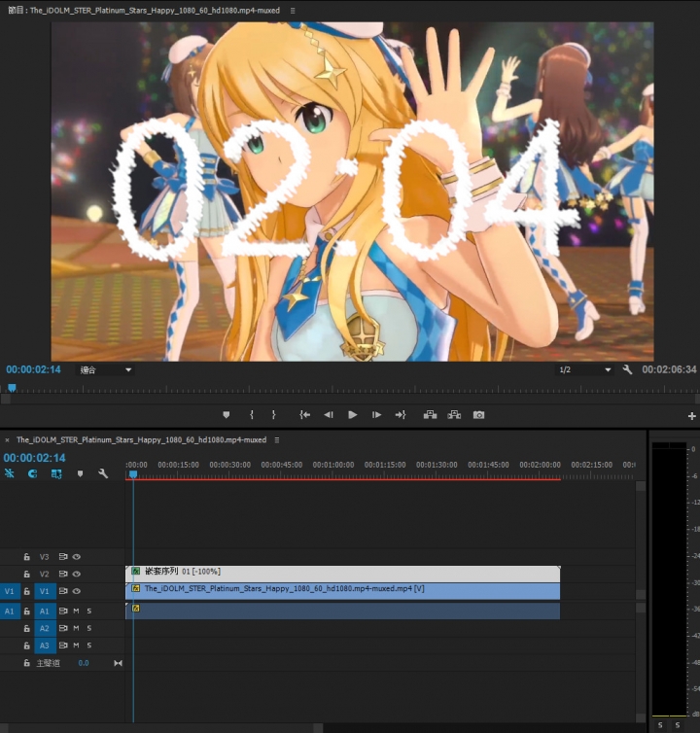Open playback resolution dropdown 1/2
Viewport: 700px width, 733px height.
pyautogui.click(x=584, y=369)
